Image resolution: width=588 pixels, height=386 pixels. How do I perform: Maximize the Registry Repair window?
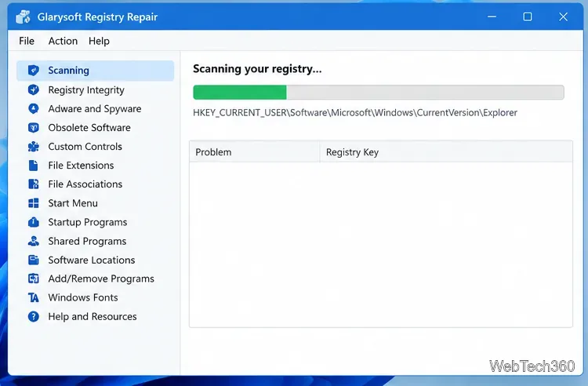tap(528, 17)
